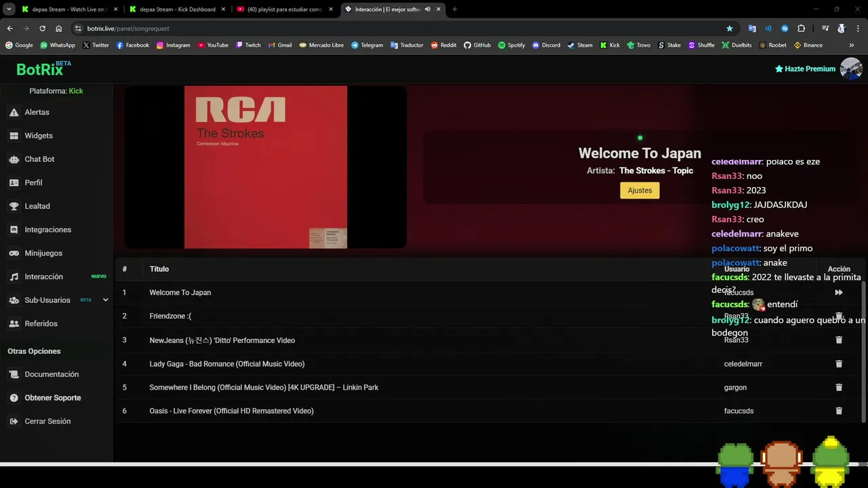Open the media control queue icon
The width and height of the screenshot is (868, 488).
825,28
